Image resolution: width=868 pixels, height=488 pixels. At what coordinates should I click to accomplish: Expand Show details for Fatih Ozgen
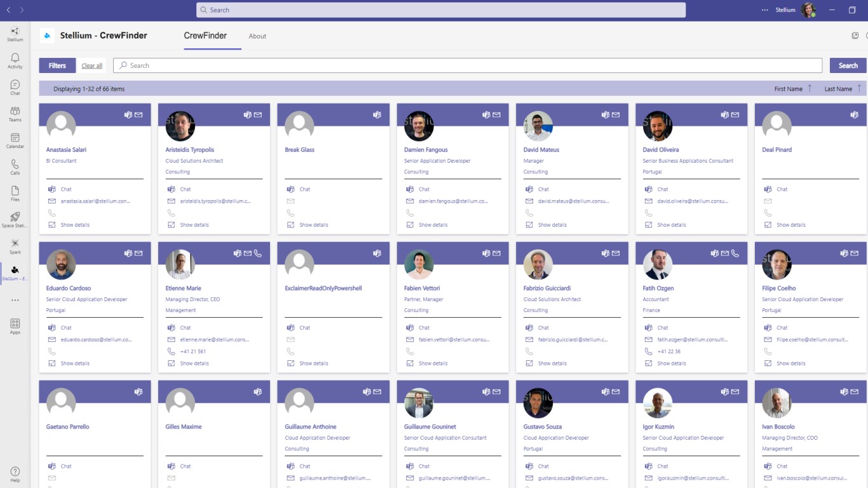665,363
